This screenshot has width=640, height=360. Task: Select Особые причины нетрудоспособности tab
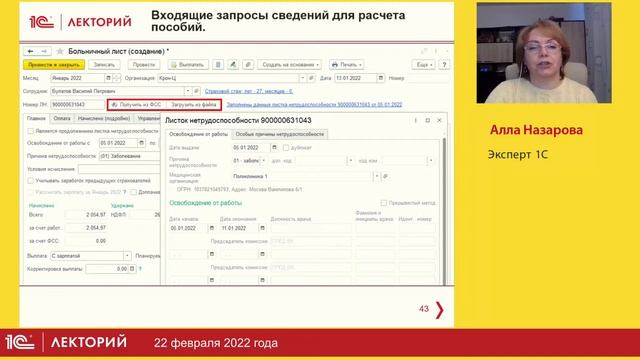(280, 134)
